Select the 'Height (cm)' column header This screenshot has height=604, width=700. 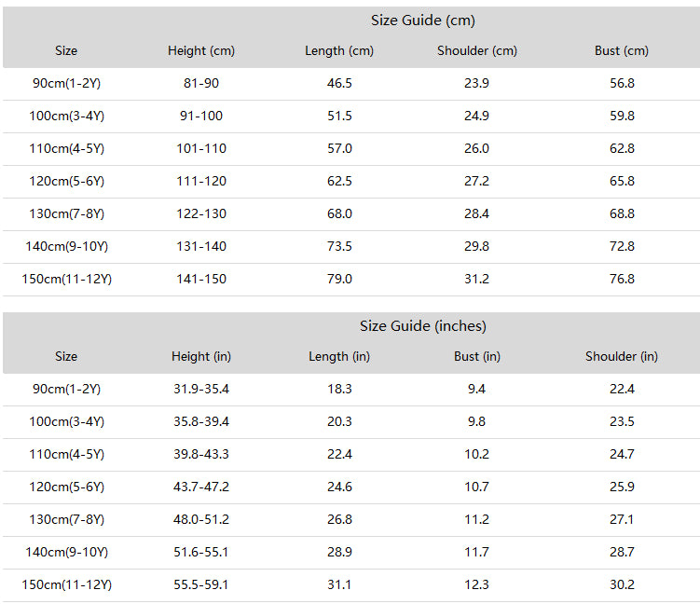tap(201, 50)
